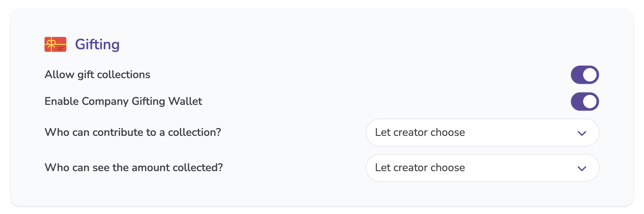Viewport: 644px width, 214px height.
Task: Click the Gifting section heading
Action: coord(97,44)
